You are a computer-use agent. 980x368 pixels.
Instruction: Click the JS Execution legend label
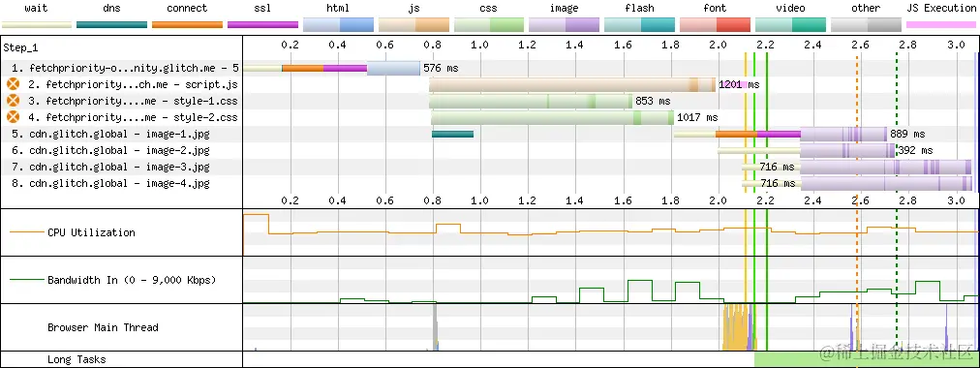coord(941,8)
